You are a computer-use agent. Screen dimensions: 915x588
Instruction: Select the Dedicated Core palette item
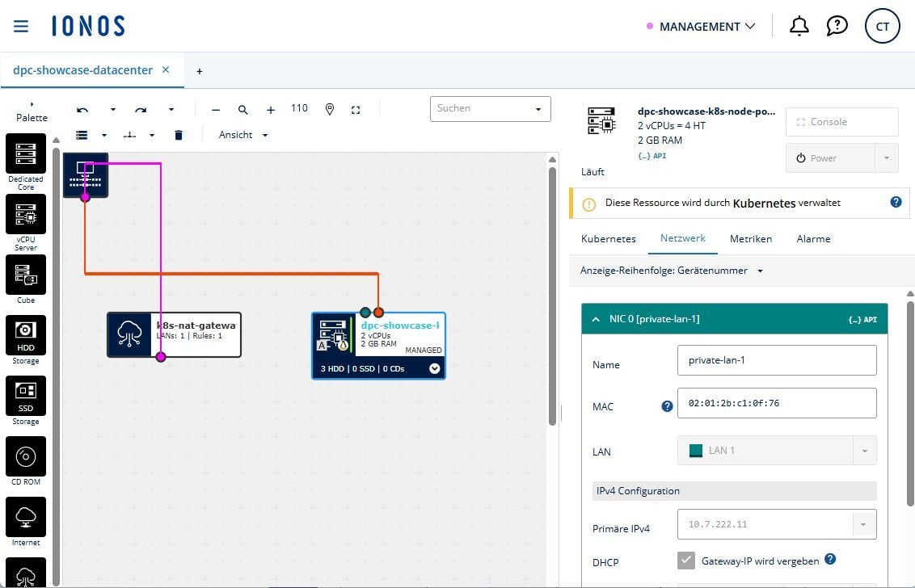click(26, 154)
